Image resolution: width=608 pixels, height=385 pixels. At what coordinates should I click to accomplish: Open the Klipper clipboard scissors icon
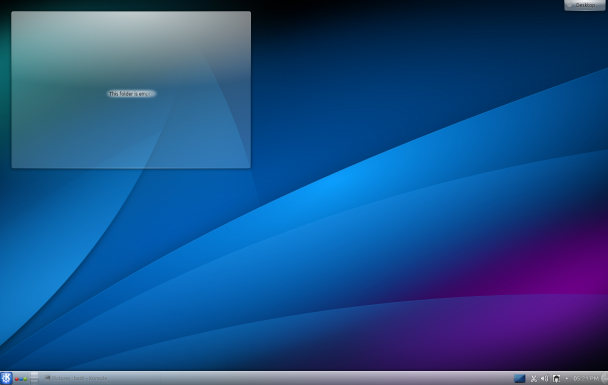pyautogui.click(x=534, y=378)
